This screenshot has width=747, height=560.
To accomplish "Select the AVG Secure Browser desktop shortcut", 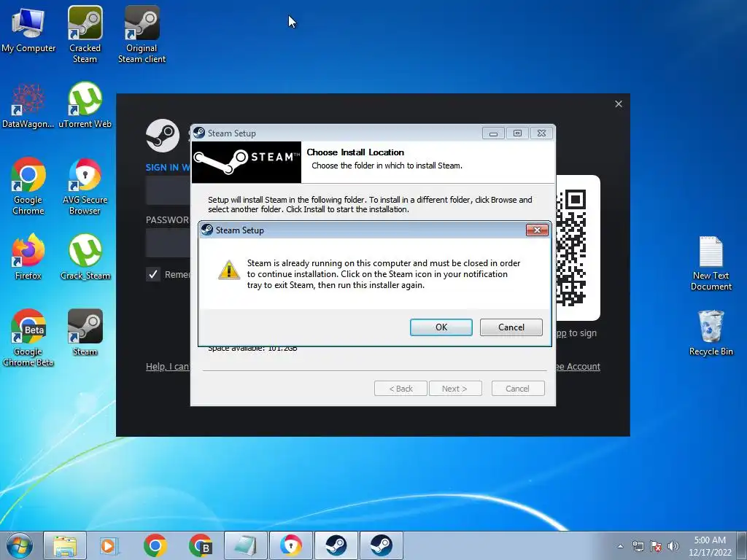I will point(85,186).
